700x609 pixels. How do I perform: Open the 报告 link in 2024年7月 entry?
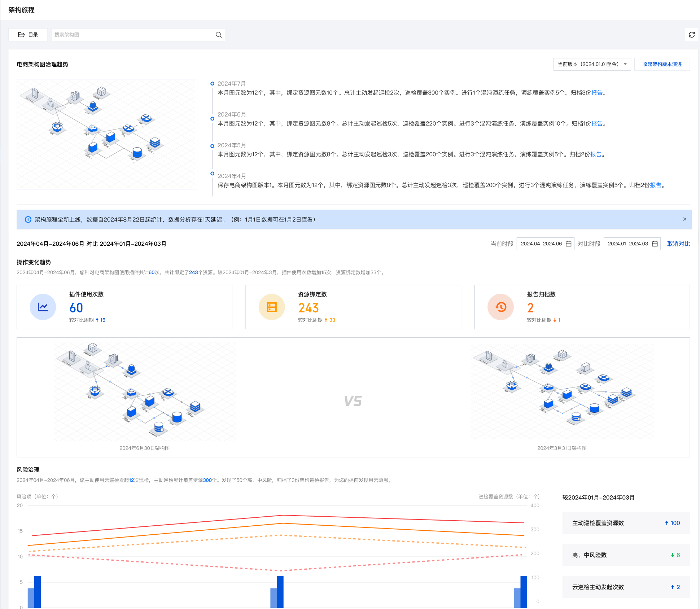(597, 93)
